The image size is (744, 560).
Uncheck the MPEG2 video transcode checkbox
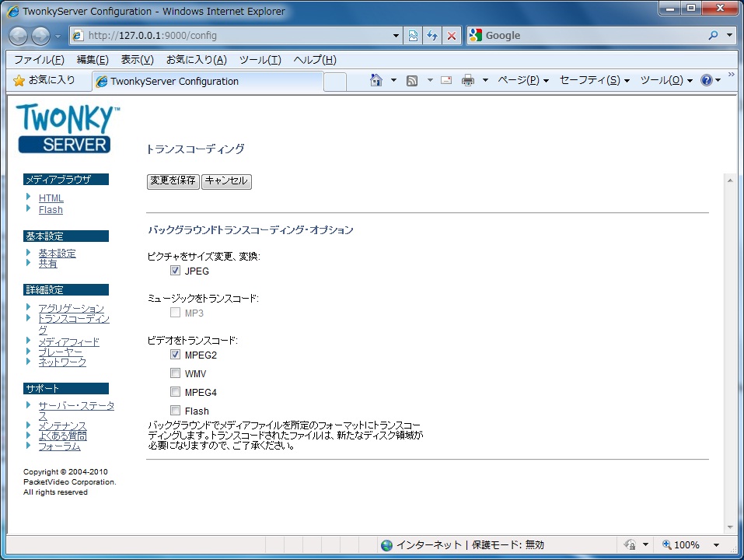175,355
